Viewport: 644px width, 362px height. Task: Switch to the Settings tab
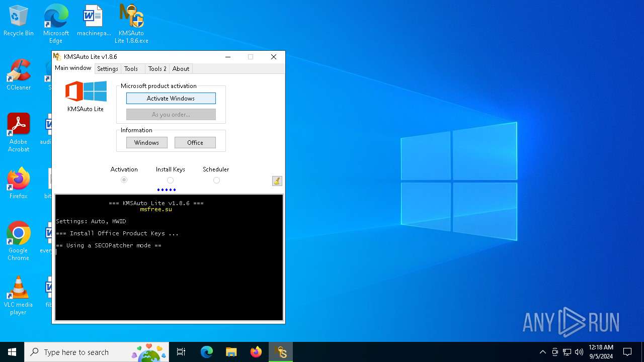click(107, 69)
